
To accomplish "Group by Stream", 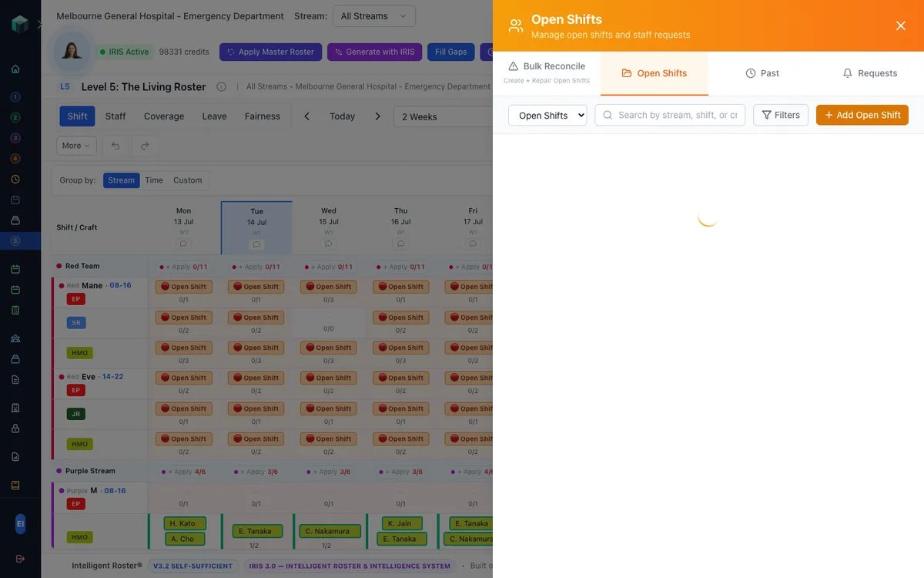I will pyautogui.click(x=122, y=180).
